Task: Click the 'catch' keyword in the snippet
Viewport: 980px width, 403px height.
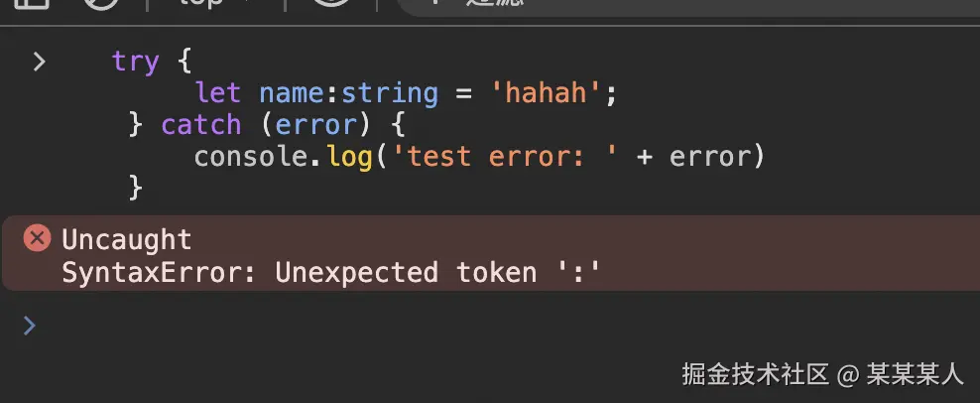Action: (201, 124)
